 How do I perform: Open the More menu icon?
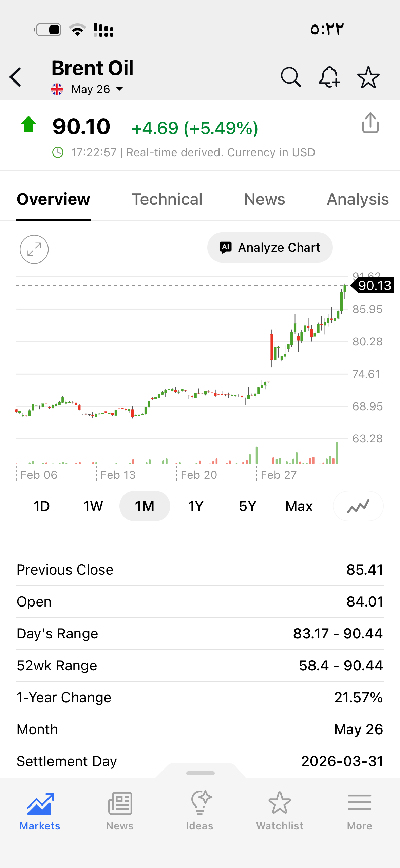click(x=360, y=811)
